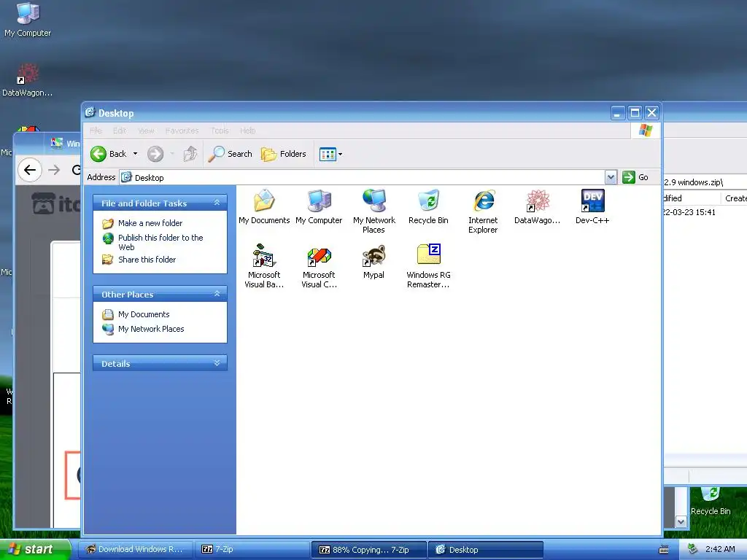
Task: Go to My Documents in Other Places
Action: pos(144,314)
